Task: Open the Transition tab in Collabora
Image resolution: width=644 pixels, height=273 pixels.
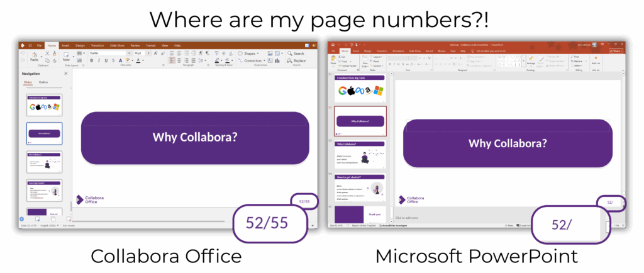Action: click(97, 46)
